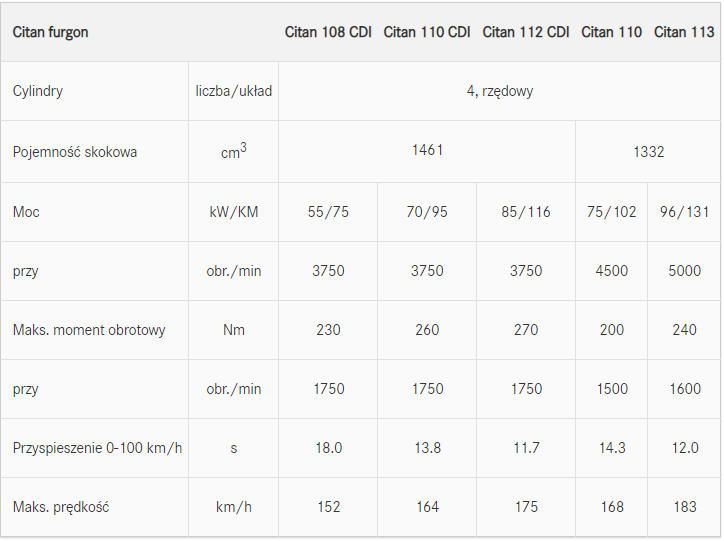Screen dimensions: 724x541
Task: Select the 4500 obr./min cell
Action: (611, 270)
